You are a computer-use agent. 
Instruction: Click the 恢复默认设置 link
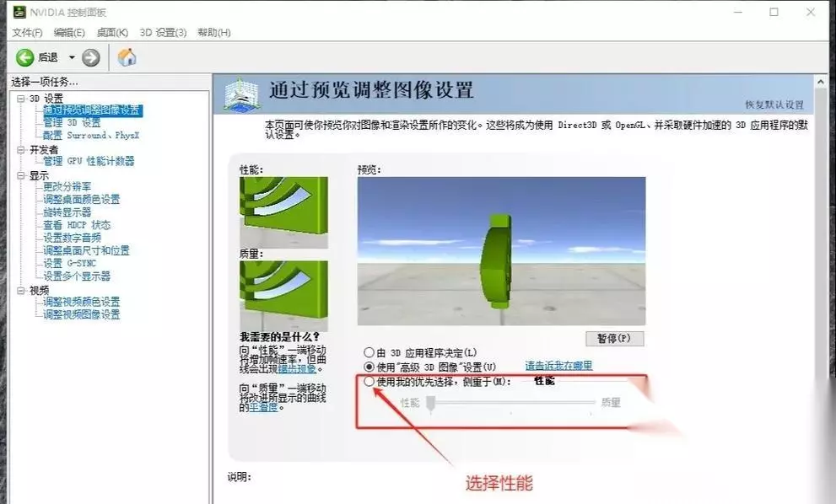774,105
